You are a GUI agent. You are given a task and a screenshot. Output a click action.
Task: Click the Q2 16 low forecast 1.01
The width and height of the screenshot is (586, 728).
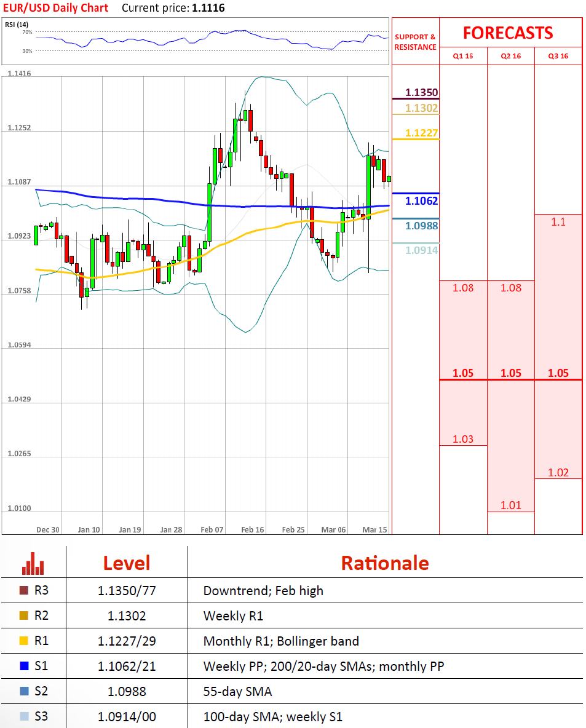pos(511,505)
